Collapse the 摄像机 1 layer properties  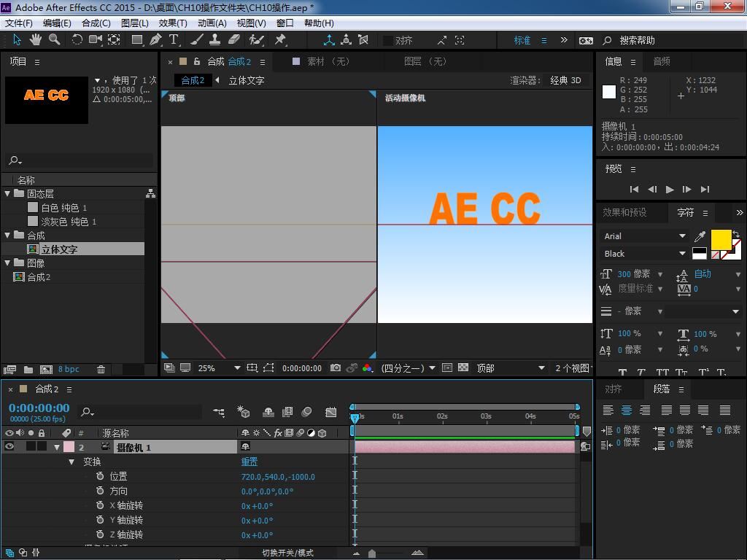click(57, 447)
